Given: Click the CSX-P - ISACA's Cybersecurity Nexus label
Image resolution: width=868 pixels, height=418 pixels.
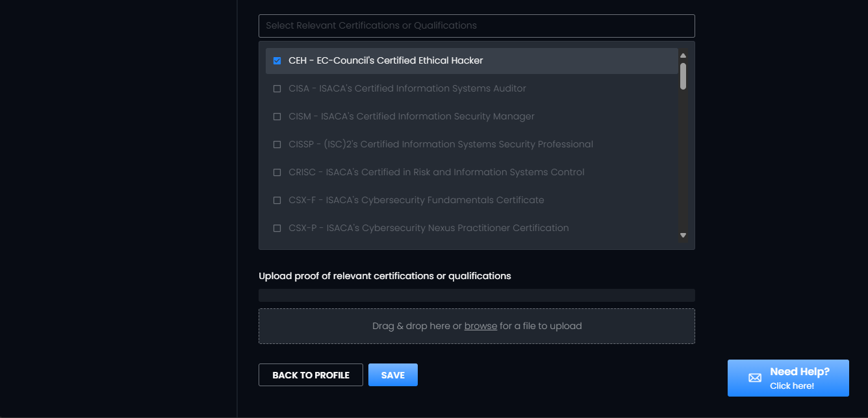Looking at the screenshot, I should pos(429,228).
